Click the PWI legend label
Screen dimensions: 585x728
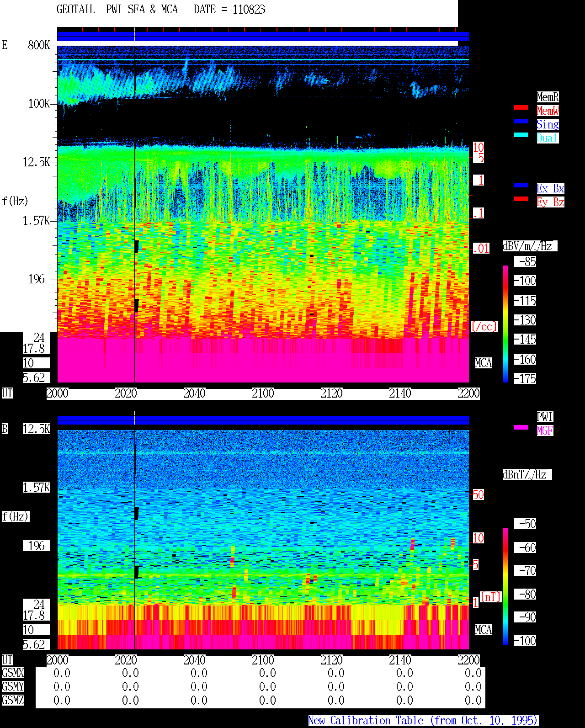545,417
